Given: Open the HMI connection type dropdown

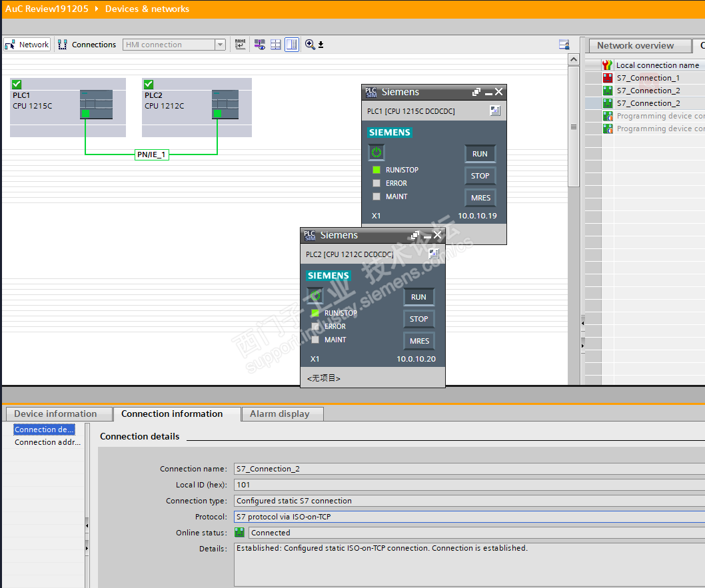Looking at the screenshot, I should pyautogui.click(x=220, y=45).
